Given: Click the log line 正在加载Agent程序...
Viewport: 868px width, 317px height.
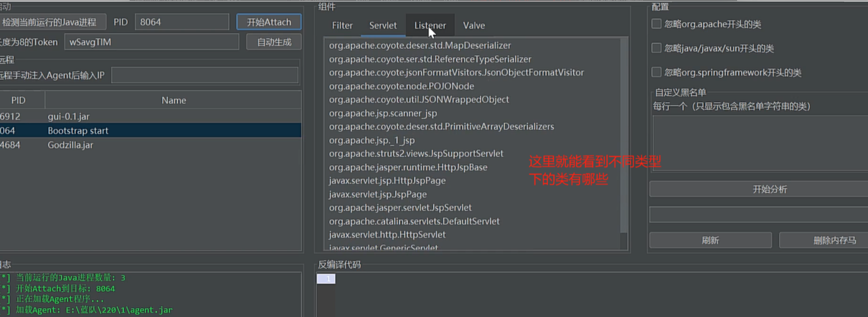Looking at the screenshot, I should [x=60, y=299].
